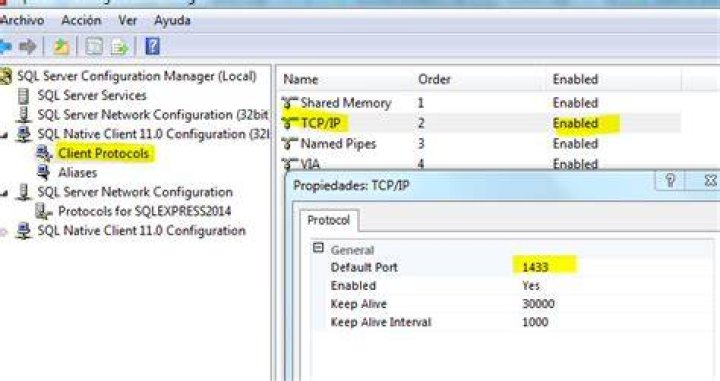Click the Aliases icon
720x381 pixels.
point(44,173)
